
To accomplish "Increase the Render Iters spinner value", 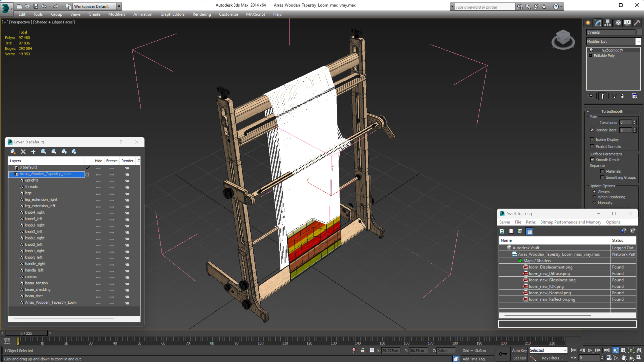I will 634,129.
